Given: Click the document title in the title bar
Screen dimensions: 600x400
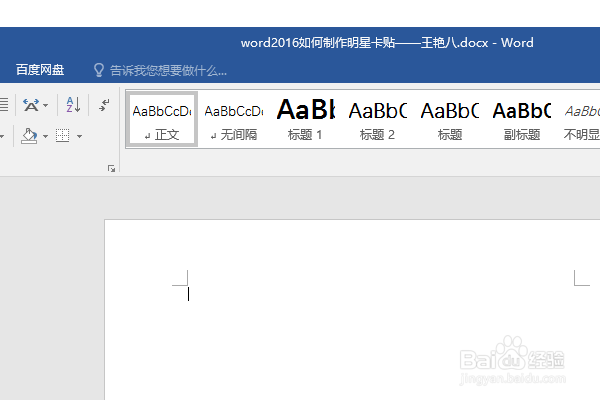Looking at the screenshot, I should coord(387,42).
